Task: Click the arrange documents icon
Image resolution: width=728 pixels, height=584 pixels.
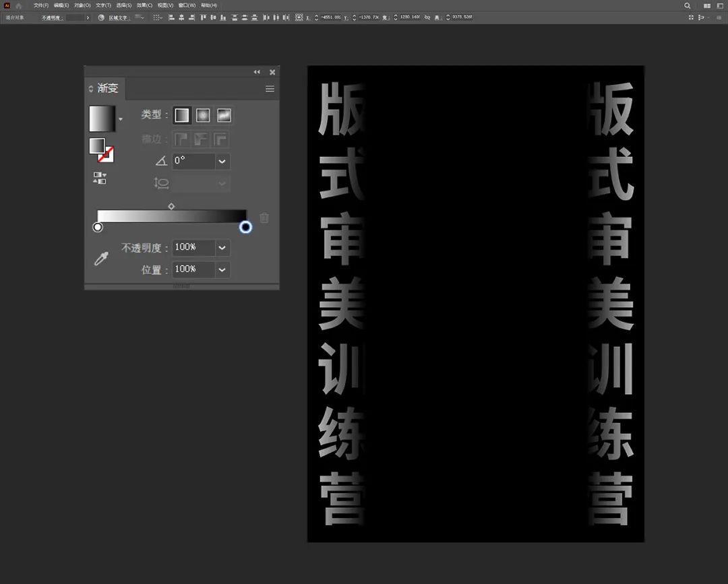Action: tap(707, 5)
